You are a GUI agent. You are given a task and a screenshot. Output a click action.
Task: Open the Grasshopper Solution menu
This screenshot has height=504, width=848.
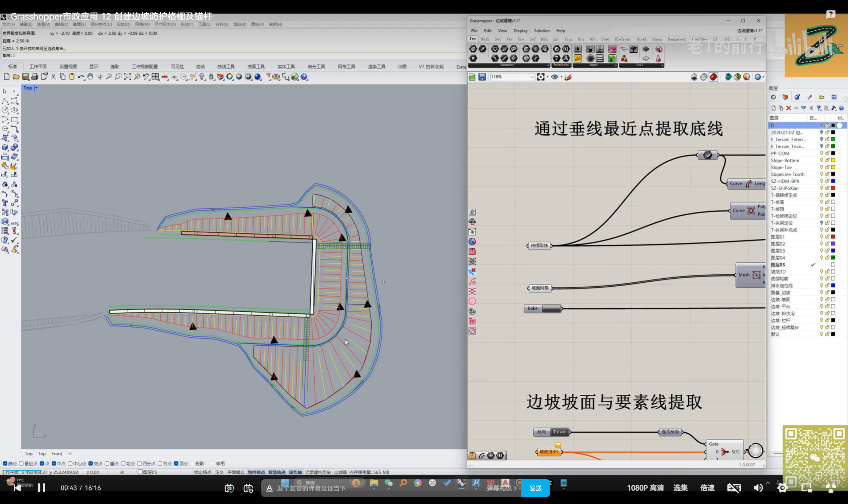pos(541,30)
